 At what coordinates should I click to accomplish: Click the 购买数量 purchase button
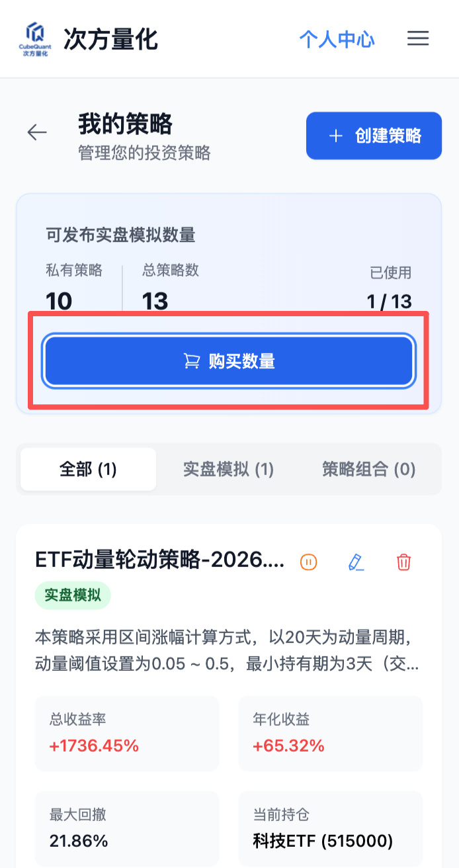pyautogui.click(x=229, y=361)
